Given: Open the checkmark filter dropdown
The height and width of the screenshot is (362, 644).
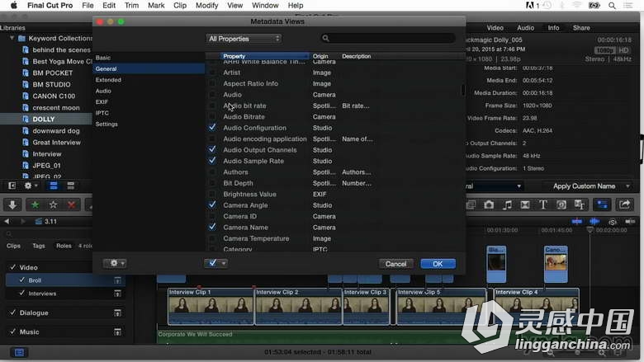Looking at the screenshot, I should (216, 263).
